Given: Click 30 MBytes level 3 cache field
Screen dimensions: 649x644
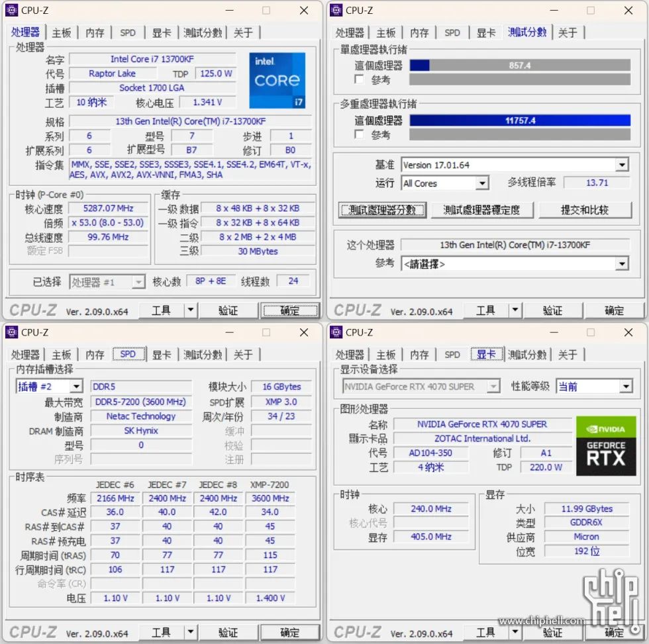Looking at the screenshot, I should [258, 251].
